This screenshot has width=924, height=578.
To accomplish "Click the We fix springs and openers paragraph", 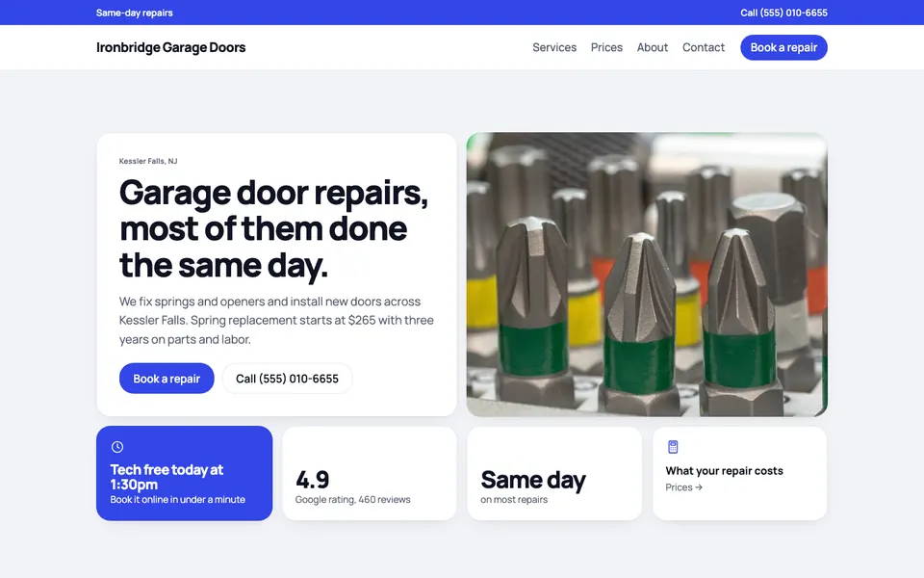I will pyautogui.click(x=276, y=320).
